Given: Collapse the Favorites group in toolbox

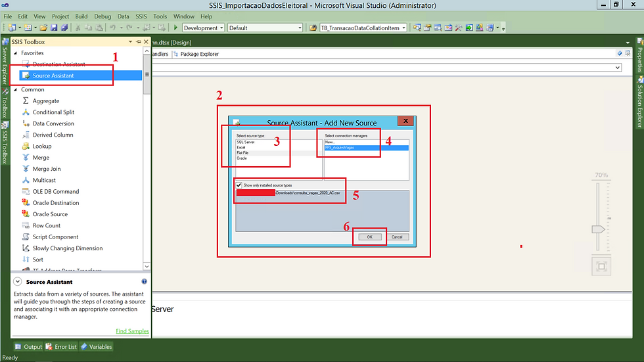Looking at the screenshot, I should click(16, 53).
